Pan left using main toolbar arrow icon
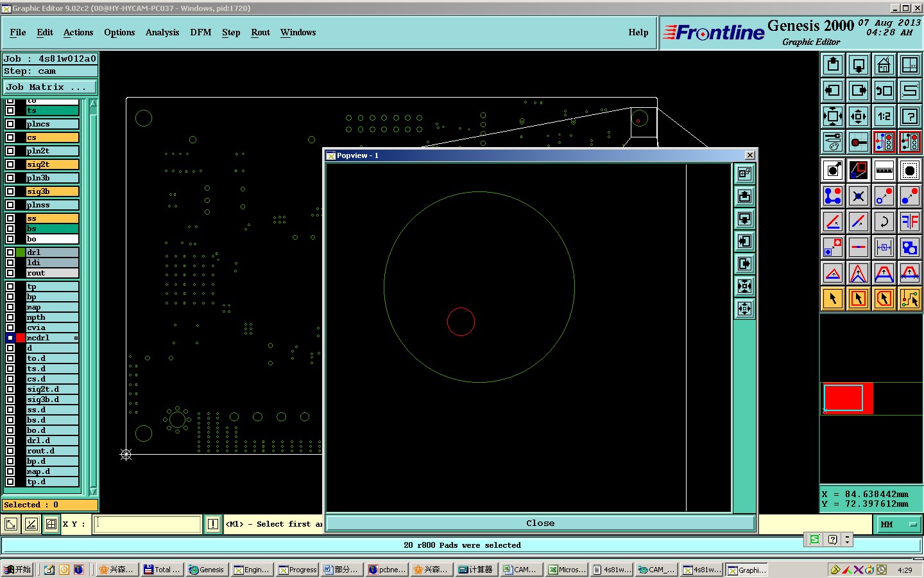This screenshot has width=924, height=578. 833,91
